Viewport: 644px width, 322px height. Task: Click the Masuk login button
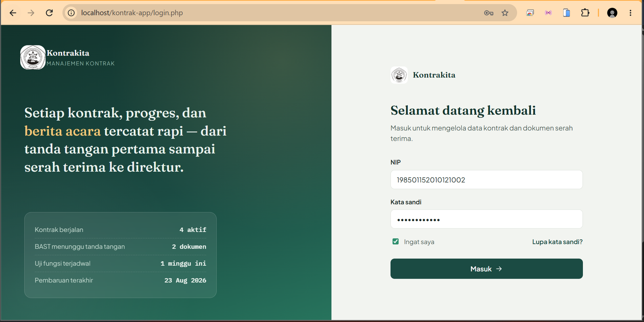pos(486,269)
